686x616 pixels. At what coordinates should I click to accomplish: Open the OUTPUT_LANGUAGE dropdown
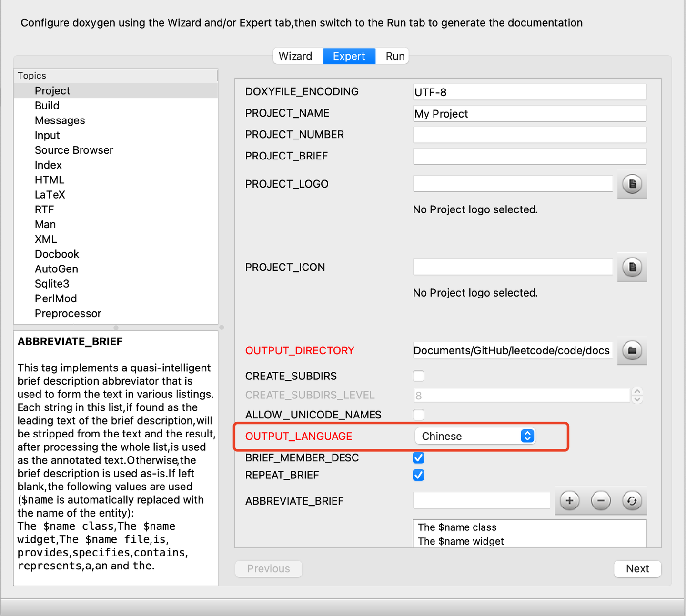tap(475, 436)
